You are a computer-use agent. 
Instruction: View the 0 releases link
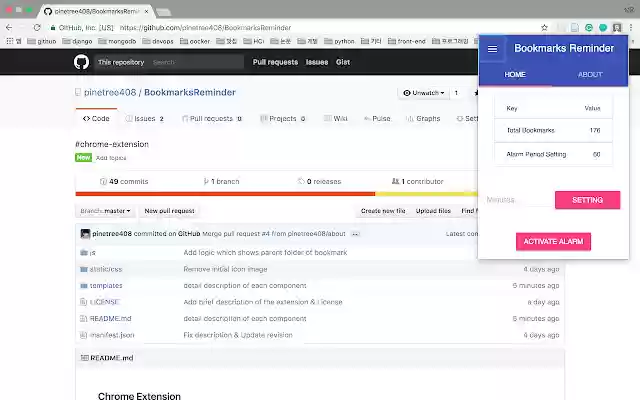coord(319,182)
